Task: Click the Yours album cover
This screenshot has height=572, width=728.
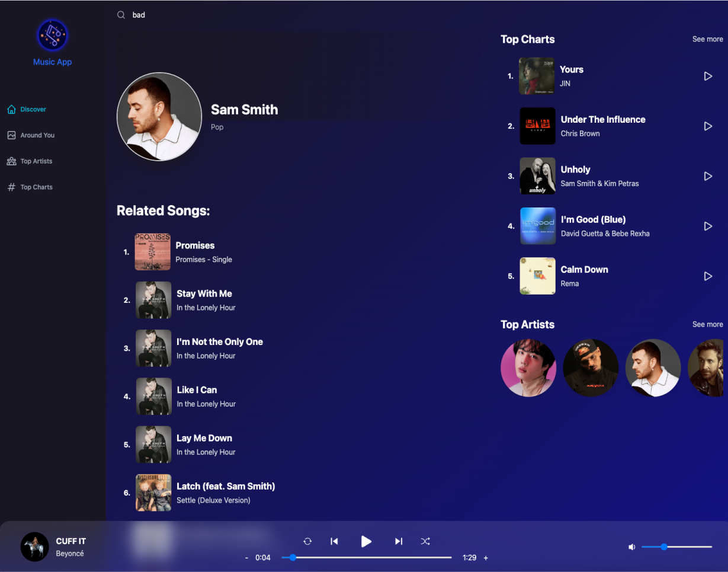Action: (x=537, y=76)
